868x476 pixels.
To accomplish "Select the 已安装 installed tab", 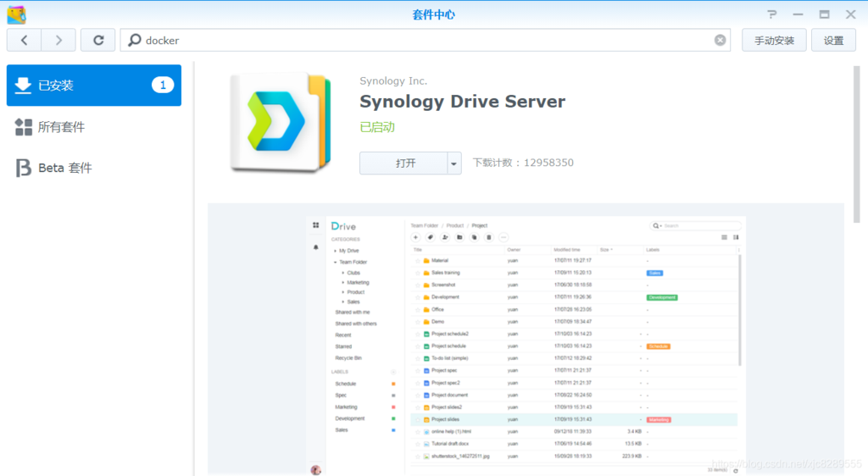I will click(94, 86).
